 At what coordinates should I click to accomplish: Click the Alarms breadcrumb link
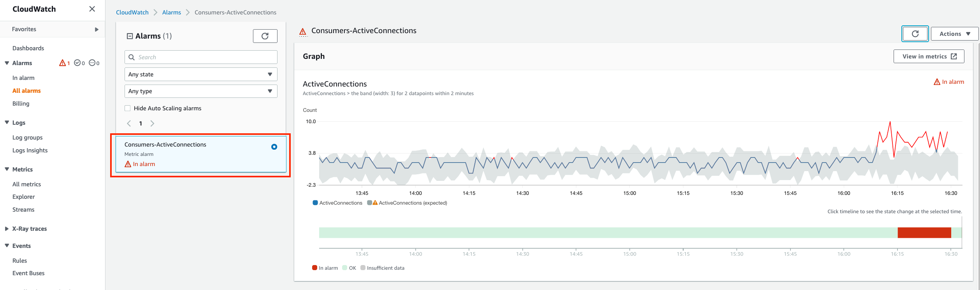coord(172,12)
